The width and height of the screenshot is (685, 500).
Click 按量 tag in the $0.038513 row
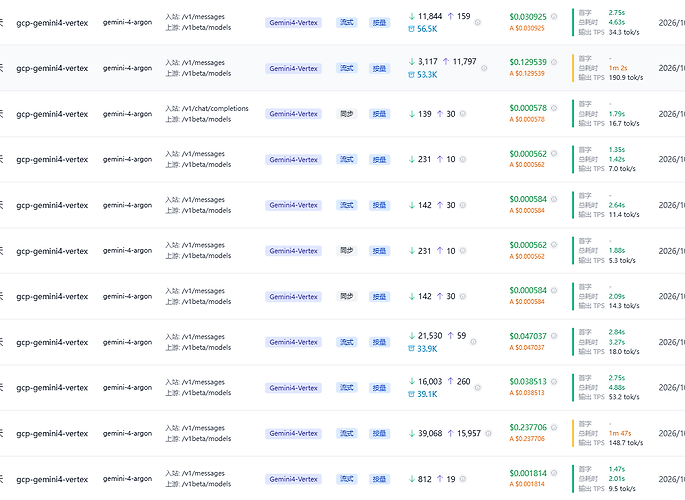[x=379, y=388]
